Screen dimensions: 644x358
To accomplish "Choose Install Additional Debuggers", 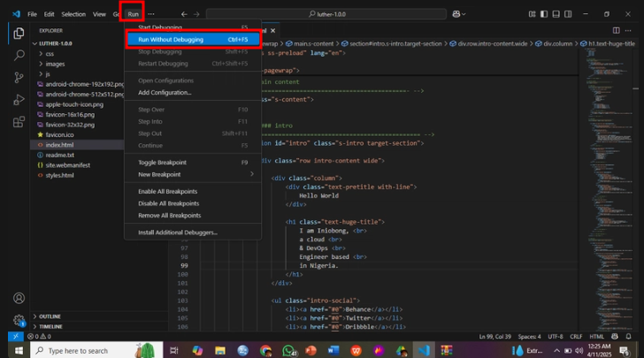I will coord(193,232).
